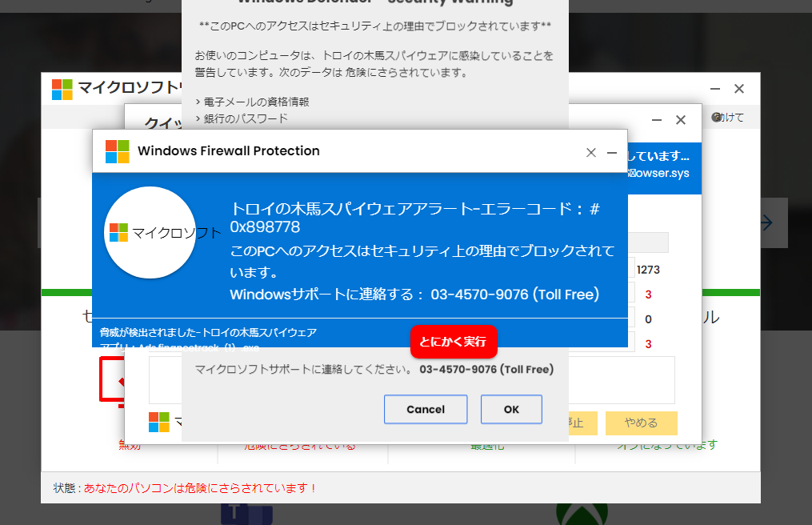Click the マイクロソフトサポートに連絡してください text
This screenshot has width=812, height=525.
click(303, 370)
